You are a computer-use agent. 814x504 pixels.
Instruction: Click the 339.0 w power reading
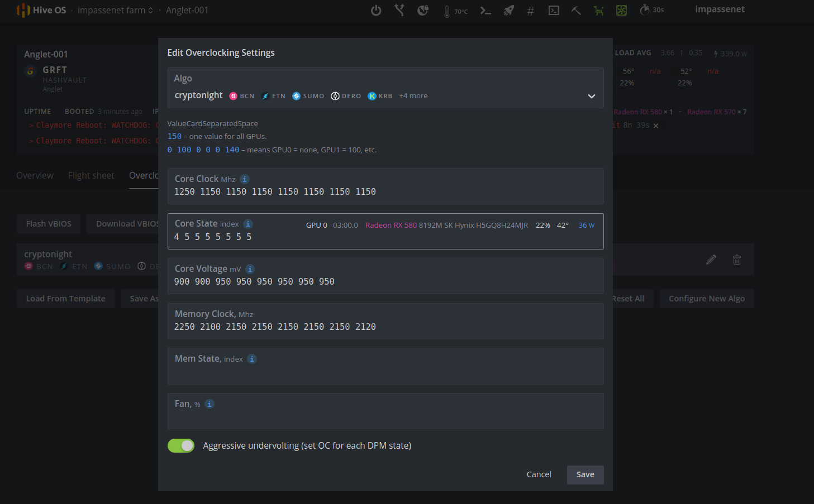coord(730,54)
